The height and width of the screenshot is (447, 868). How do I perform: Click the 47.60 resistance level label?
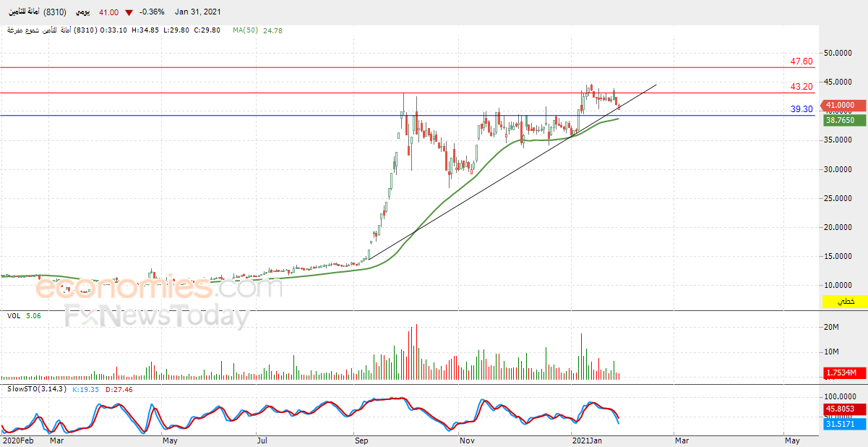[802, 61]
